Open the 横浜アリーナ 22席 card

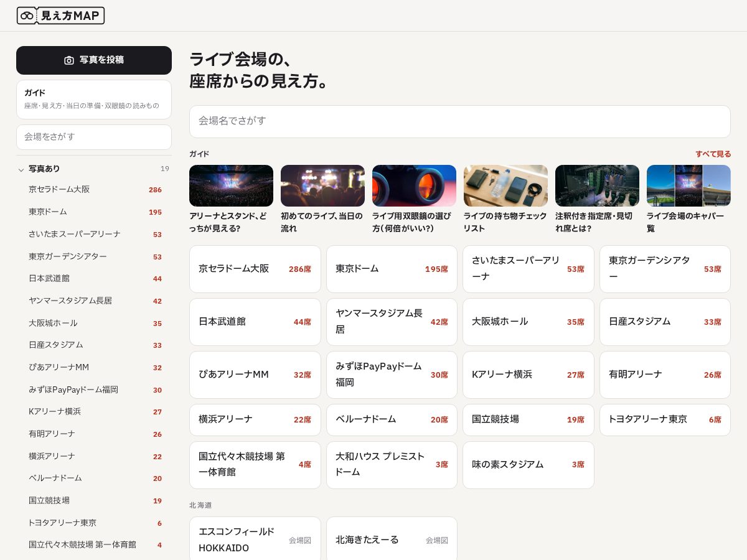click(255, 420)
